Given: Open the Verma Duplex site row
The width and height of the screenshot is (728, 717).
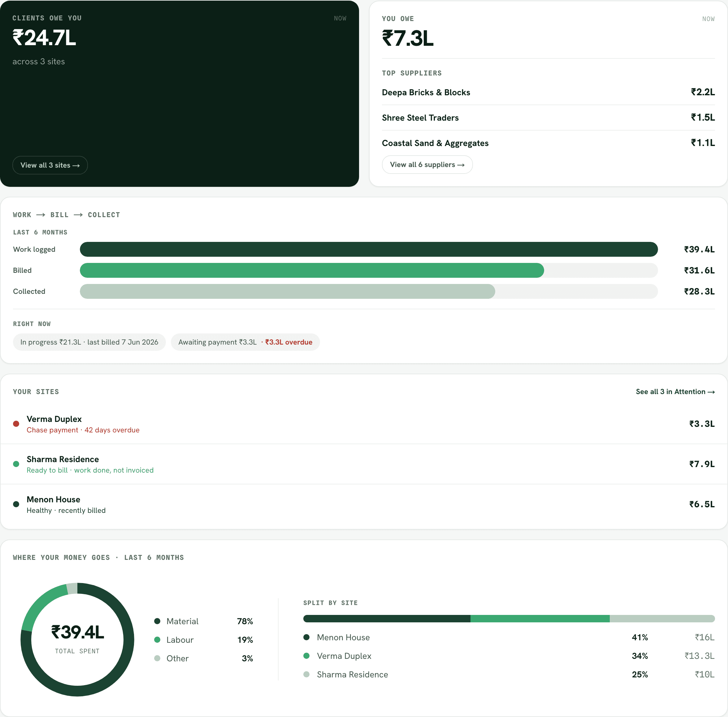Looking at the screenshot, I should tap(364, 424).
